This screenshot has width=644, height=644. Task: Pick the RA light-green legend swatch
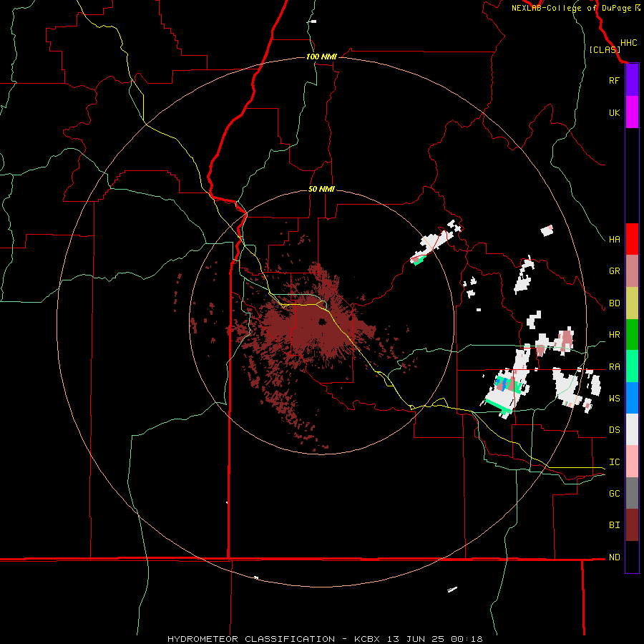[632, 366]
